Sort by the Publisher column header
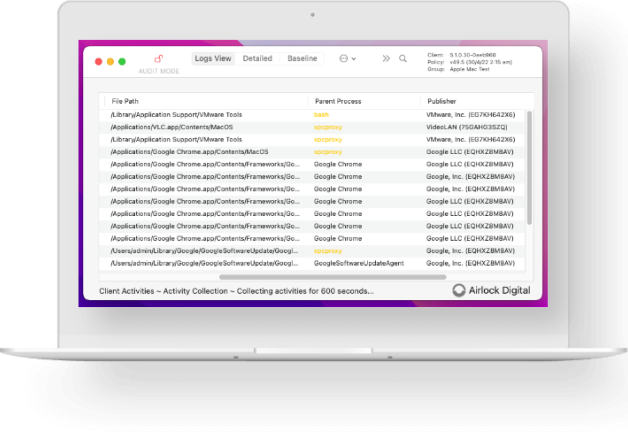 pyautogui.click(x=442, y=101)
